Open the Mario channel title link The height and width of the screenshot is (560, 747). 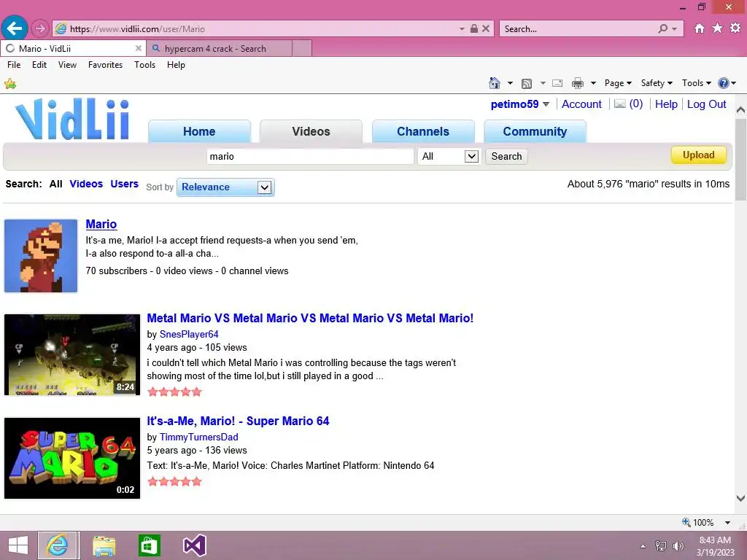click(101, 225)
